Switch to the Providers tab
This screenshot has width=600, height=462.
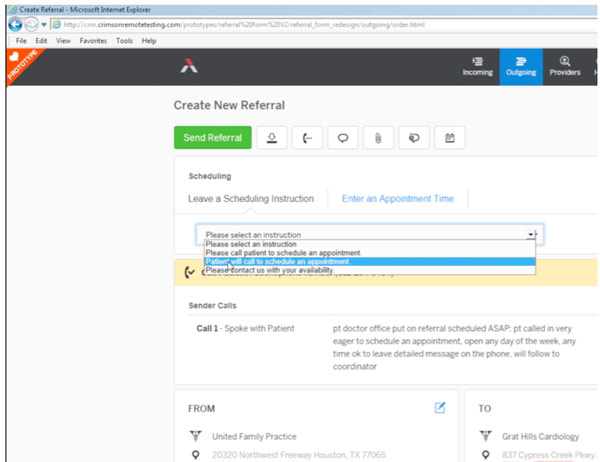[564, 66]
